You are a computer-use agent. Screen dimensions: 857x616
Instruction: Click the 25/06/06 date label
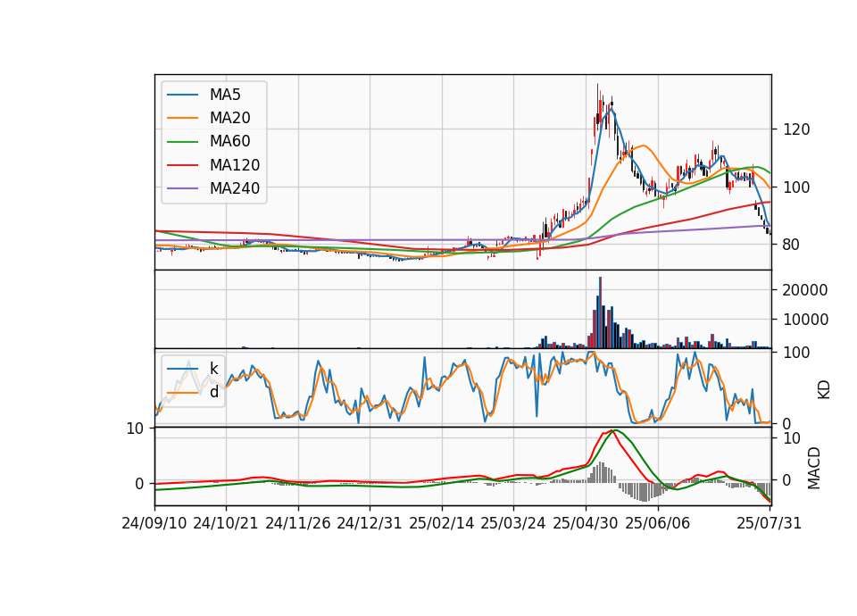tap(658, 523)
